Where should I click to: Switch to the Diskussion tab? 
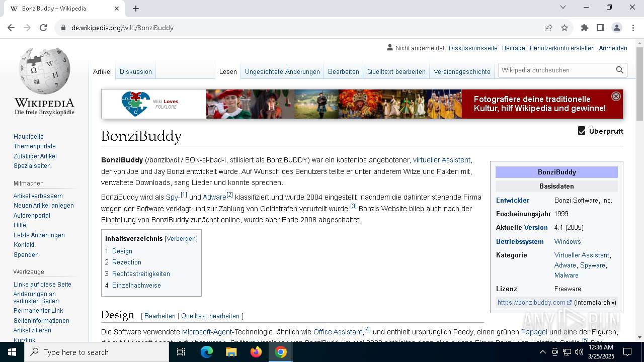coord(136,71)
